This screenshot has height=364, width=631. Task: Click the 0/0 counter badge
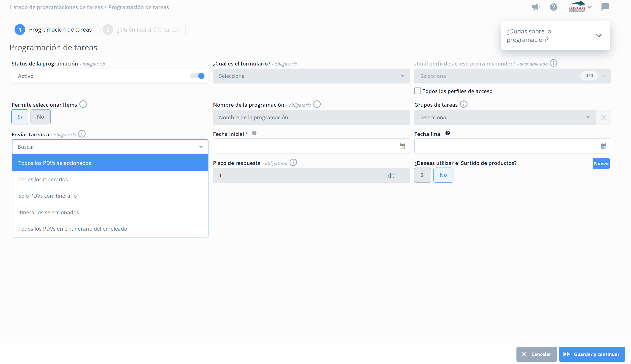[589, 76]
